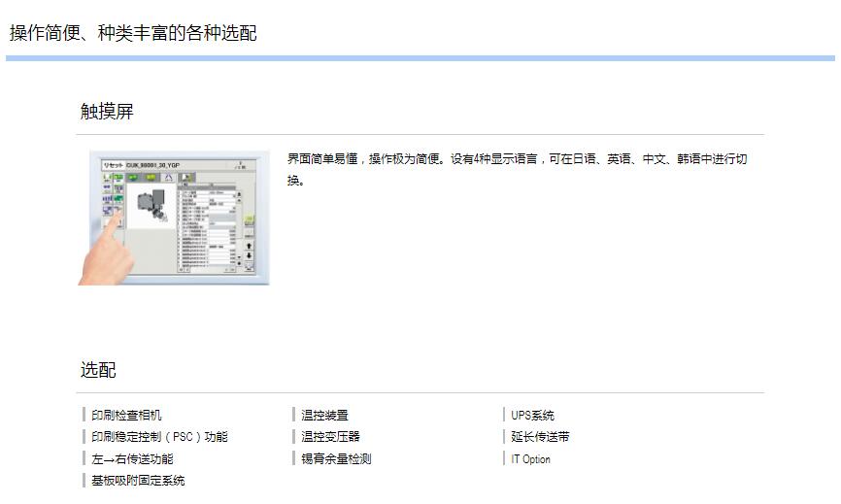841x504 pixels.
Task: Select the 印刷检查相机 option
Action: (126, 416)
